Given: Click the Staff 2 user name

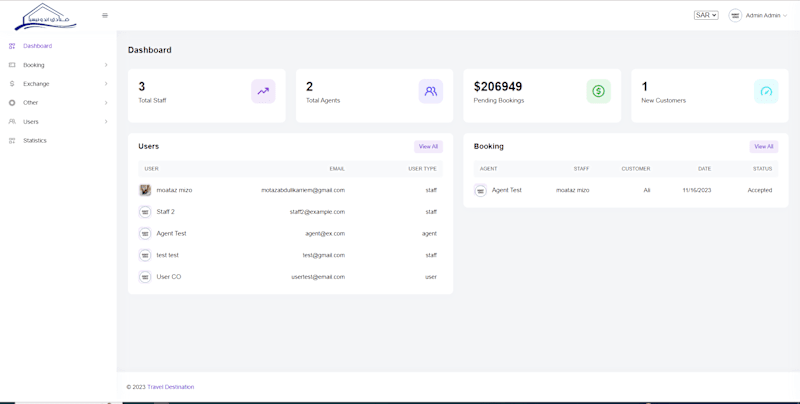Looking at the screenshot, I should (165, 212).
